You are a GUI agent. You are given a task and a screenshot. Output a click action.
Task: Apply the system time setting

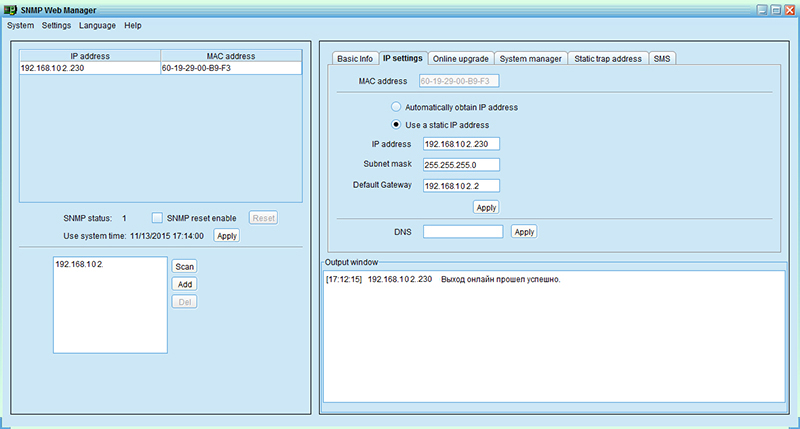coord(227,236)
